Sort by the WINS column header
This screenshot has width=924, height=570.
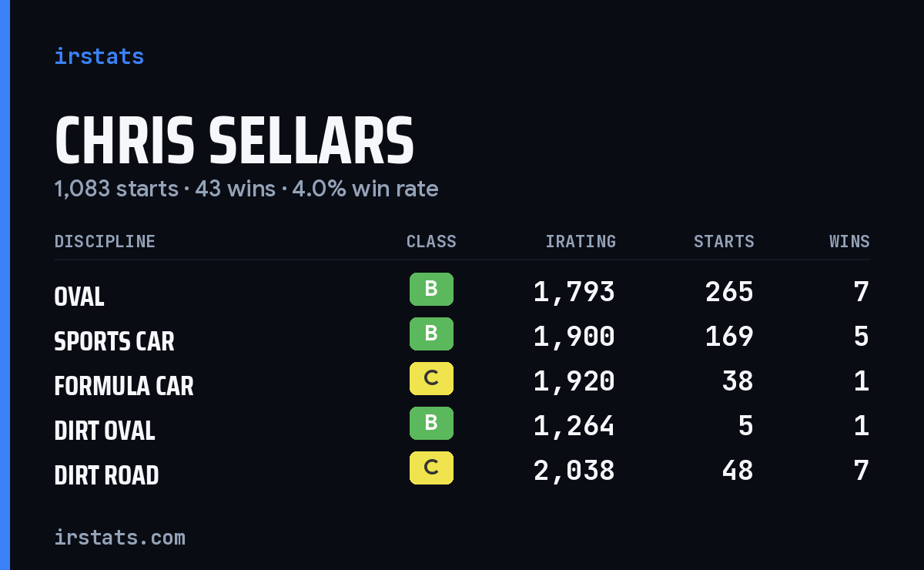[x=849, y=242]
